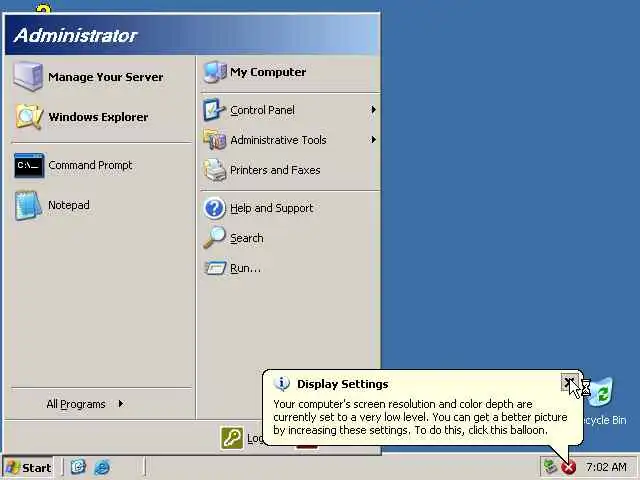This screenshot has width=640, height=480.
Task: Launch Internet Explorer from quick launch
Action: coord(102,467)
